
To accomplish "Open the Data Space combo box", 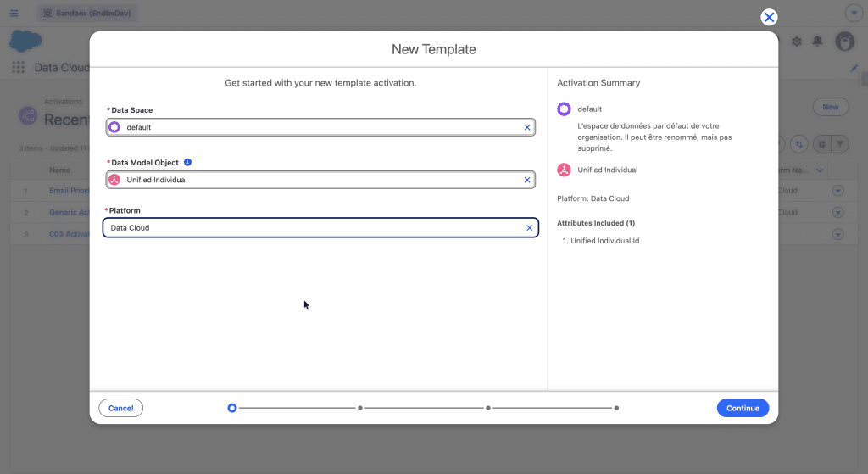I will (x=320, y=127).
